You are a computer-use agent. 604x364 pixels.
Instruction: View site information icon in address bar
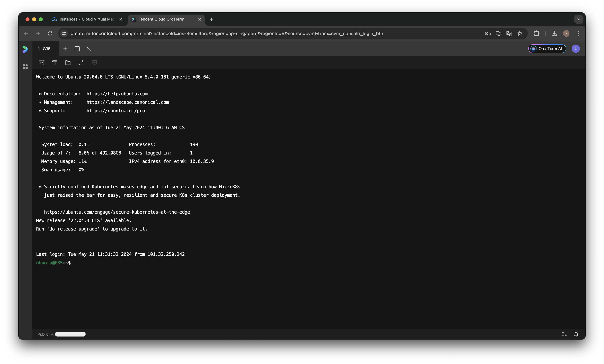64,34
